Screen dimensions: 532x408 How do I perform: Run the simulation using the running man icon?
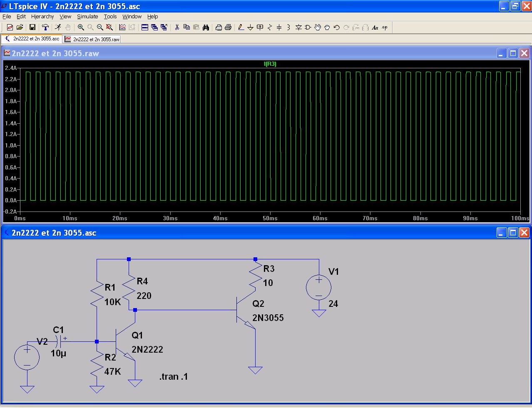[x=58, y=27]
